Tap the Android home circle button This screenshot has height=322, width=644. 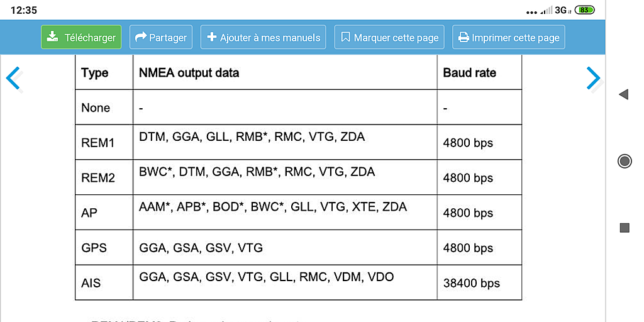(625, 161)
